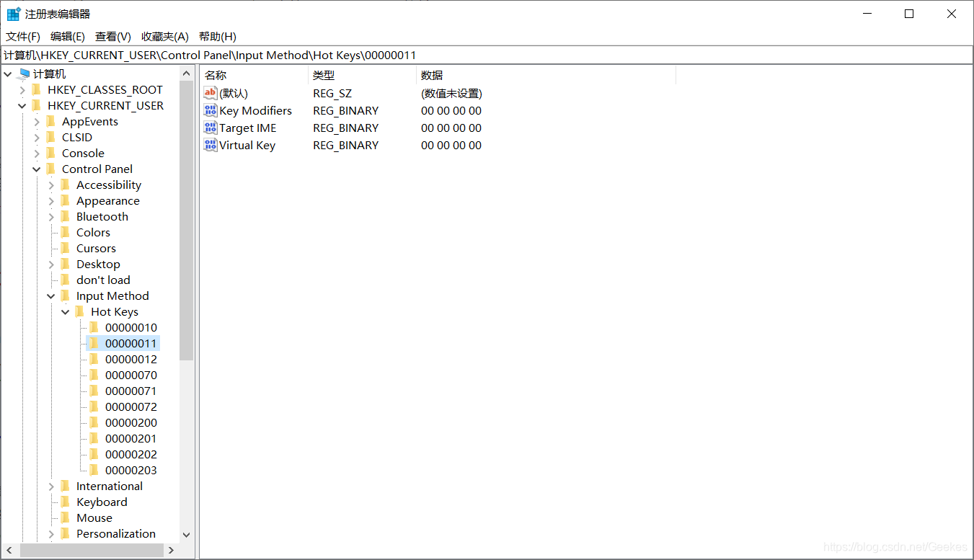
Task: Click the folder icon beside Appearance
Action: tap(65, 200)
